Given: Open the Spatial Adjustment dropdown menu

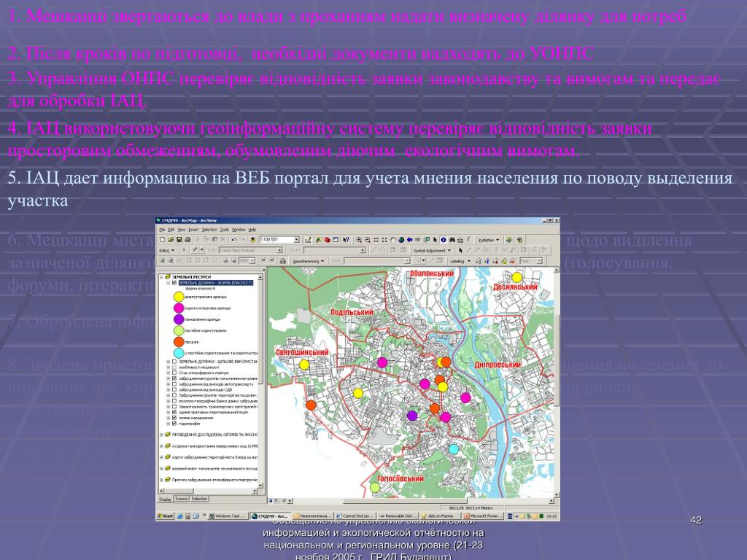Looking at the screenshot, I should point(432,250).
